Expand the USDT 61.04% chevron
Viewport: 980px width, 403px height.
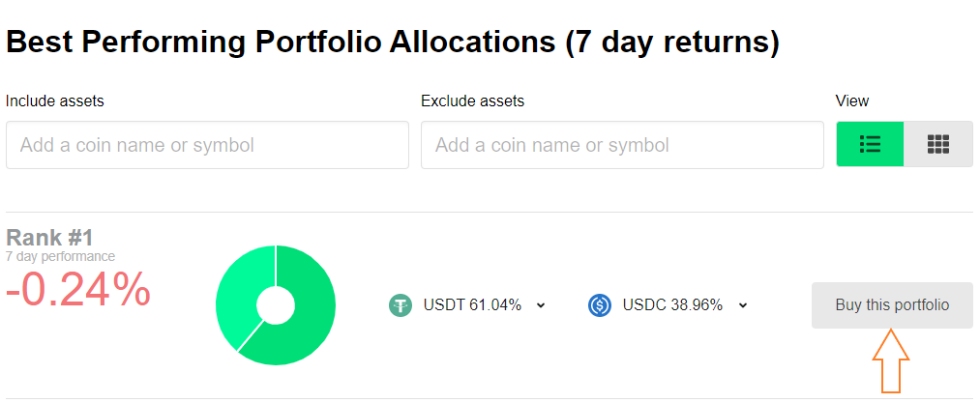541,305
